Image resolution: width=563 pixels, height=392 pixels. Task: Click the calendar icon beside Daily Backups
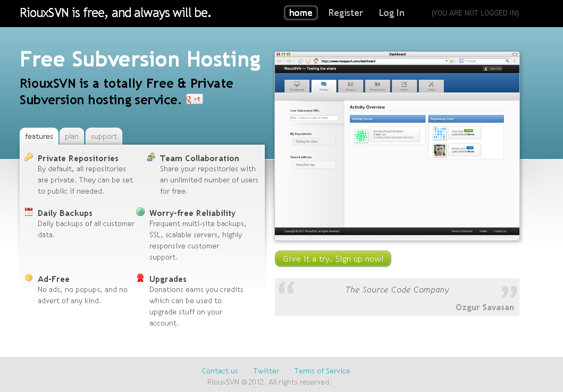point(29,212)
